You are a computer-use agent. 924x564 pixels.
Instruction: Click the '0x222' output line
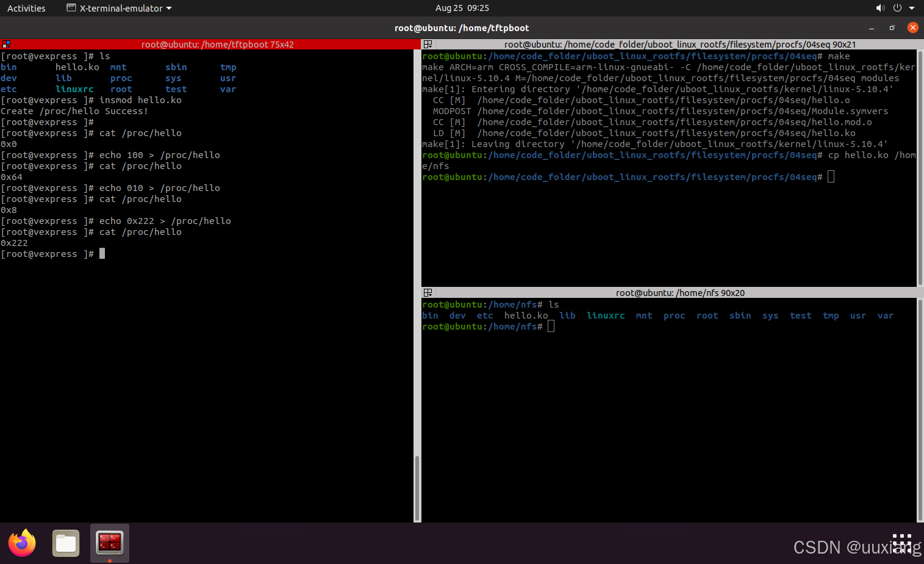pyautogui.click(x=14, y=243)
